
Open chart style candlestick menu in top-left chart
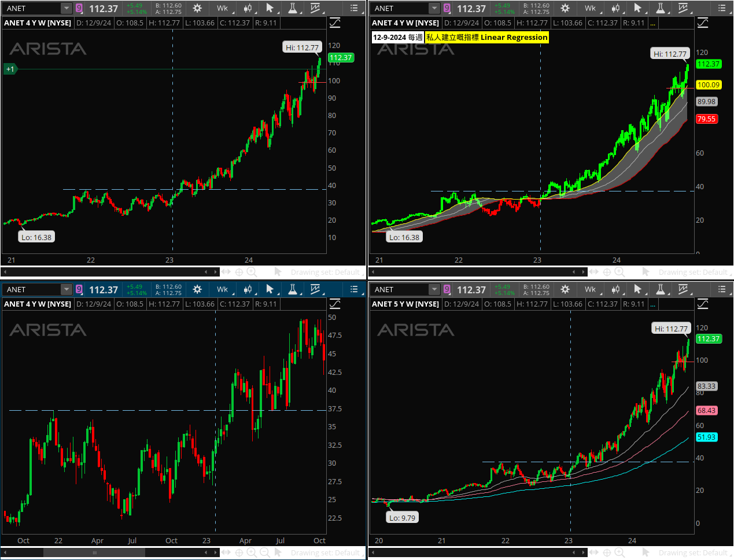(248, 8)
